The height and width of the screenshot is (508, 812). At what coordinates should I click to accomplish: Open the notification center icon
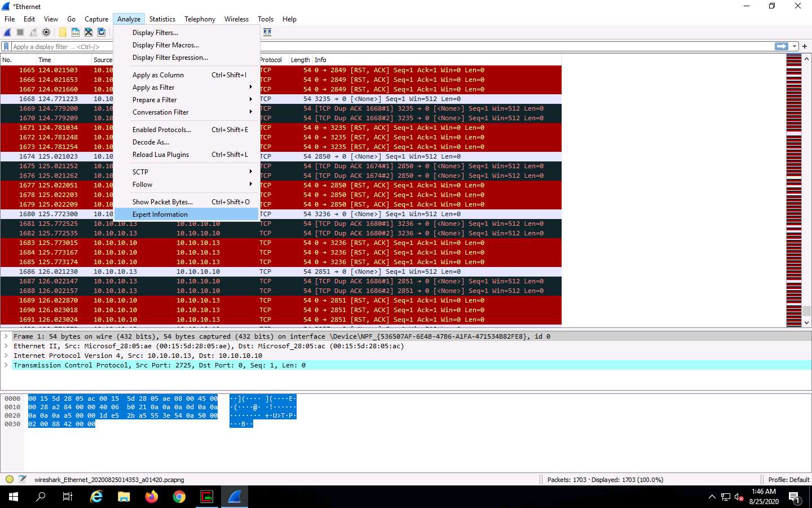click(x=795, y=497)
